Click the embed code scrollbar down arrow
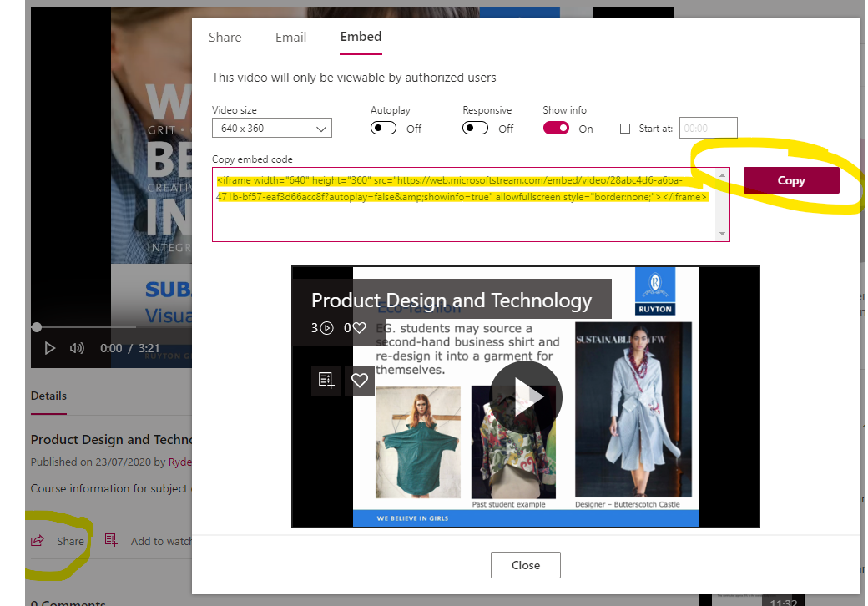The height and width of the screenshot is (606, 868). (x=722, y=234)
